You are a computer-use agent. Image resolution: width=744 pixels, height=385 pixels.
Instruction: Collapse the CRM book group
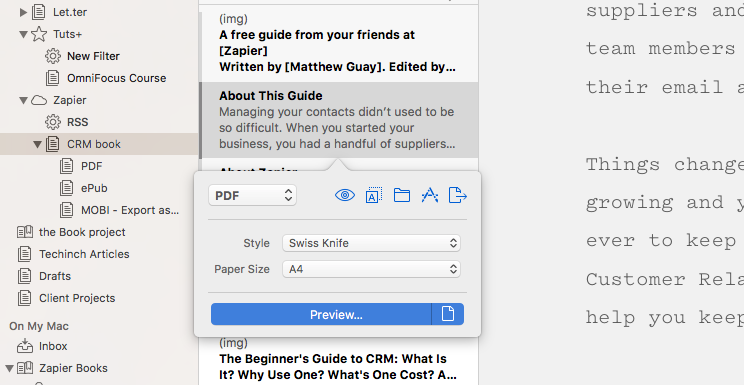coord(37,144)
